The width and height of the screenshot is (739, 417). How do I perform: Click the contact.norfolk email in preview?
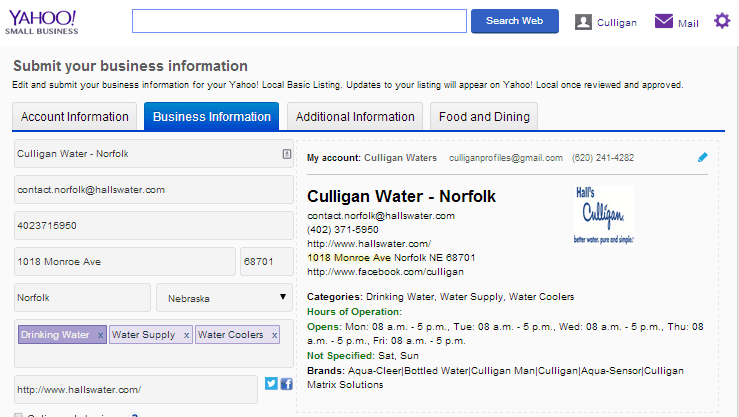pos(381,216)
